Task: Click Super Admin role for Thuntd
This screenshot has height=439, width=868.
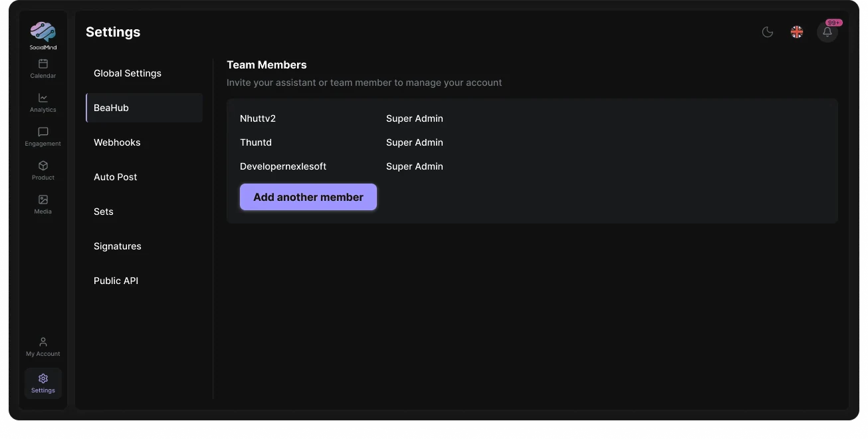Action: coord(415,142)
